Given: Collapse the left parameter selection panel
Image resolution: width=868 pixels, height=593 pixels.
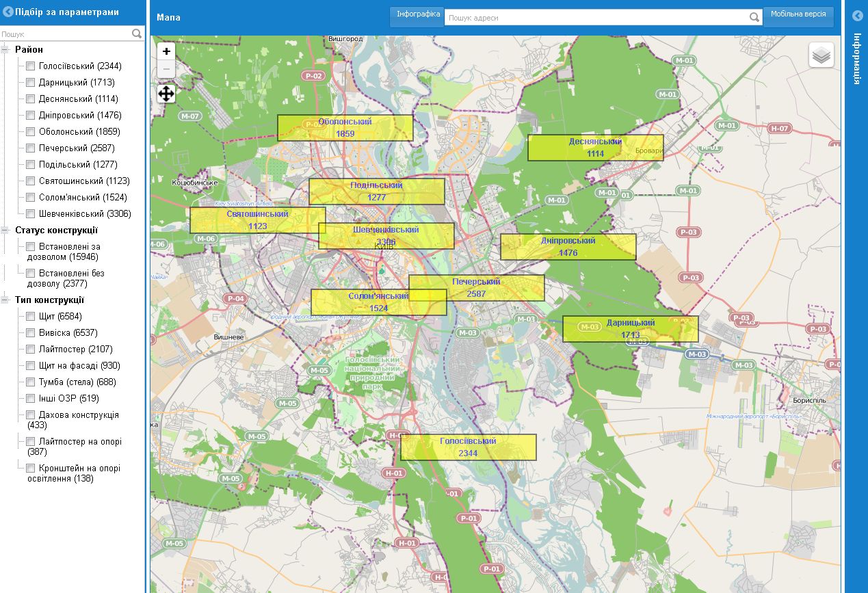Looking at the screenshot, I should click(x=8, y=12).
